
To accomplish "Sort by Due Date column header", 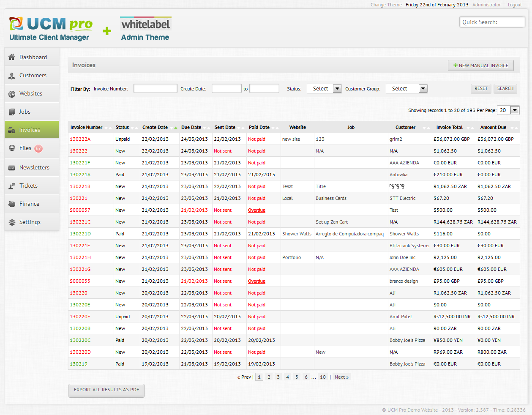I will 191,127.
